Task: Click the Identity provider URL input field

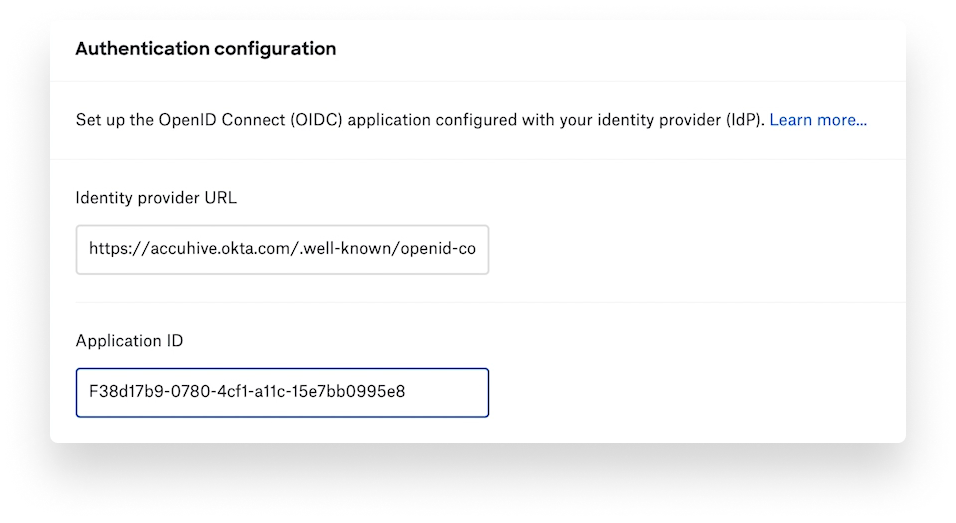Action: click(x=282, y=249)
